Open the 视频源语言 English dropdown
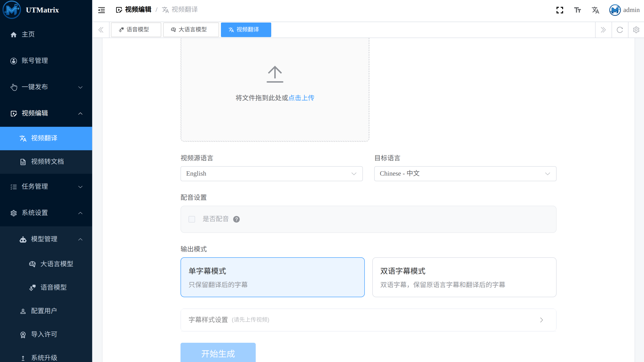 pyautogui.click(x=271, y=173)
